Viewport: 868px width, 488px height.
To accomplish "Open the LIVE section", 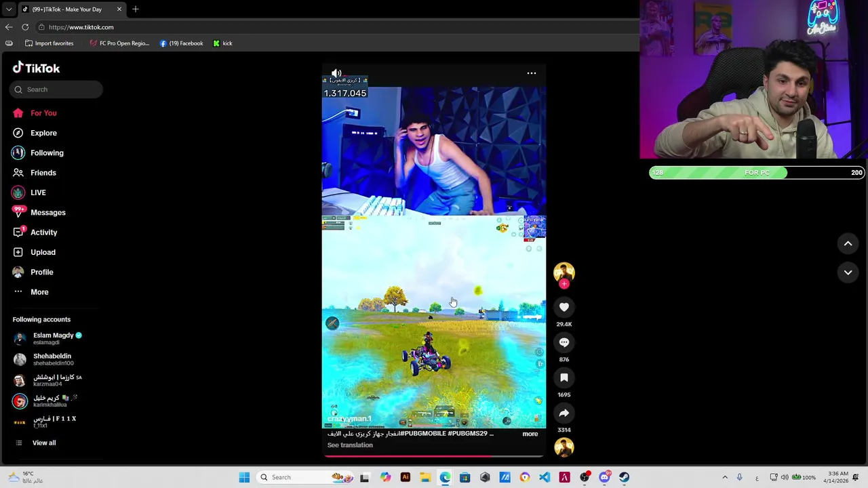I will [38, 192].
